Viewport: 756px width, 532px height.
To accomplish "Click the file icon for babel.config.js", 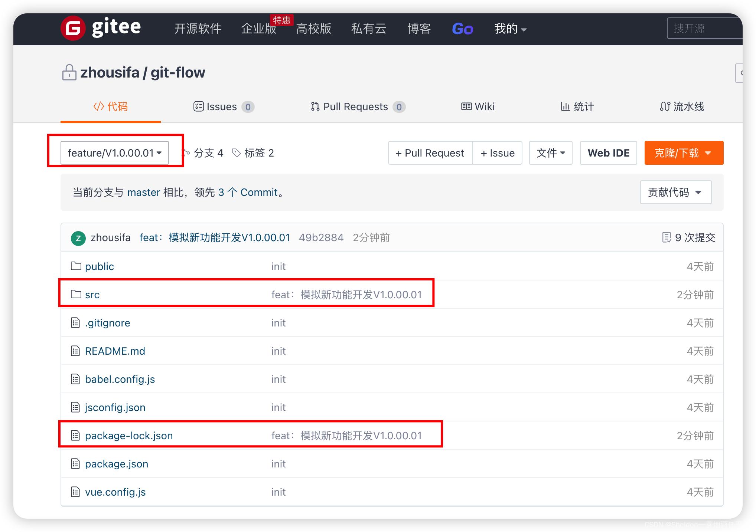I will 75,379.
